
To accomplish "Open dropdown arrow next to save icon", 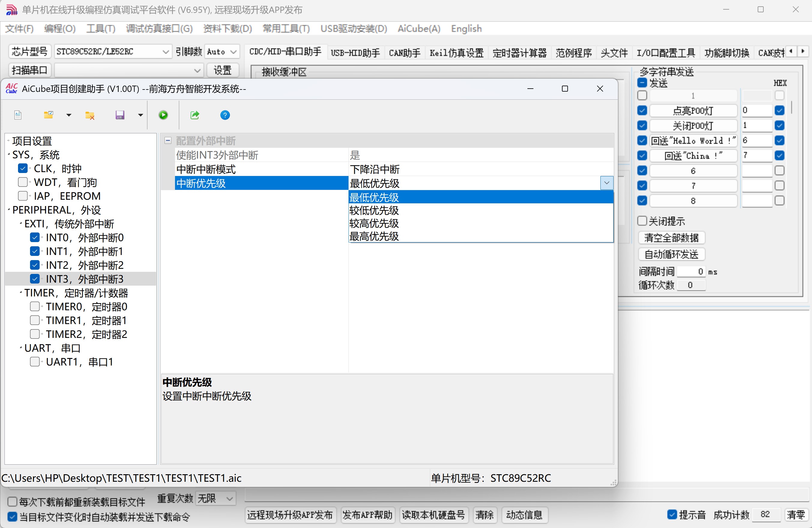I will [140, 115].
